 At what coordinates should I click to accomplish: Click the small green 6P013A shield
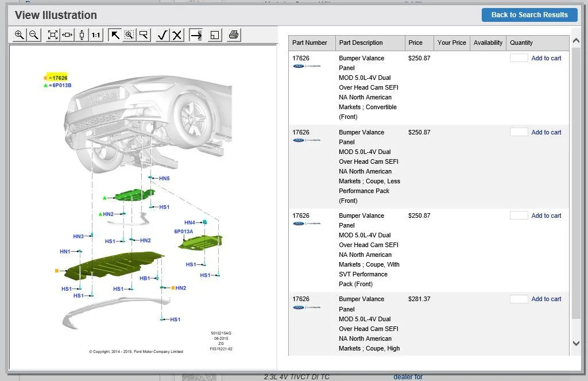coord(200,242)
